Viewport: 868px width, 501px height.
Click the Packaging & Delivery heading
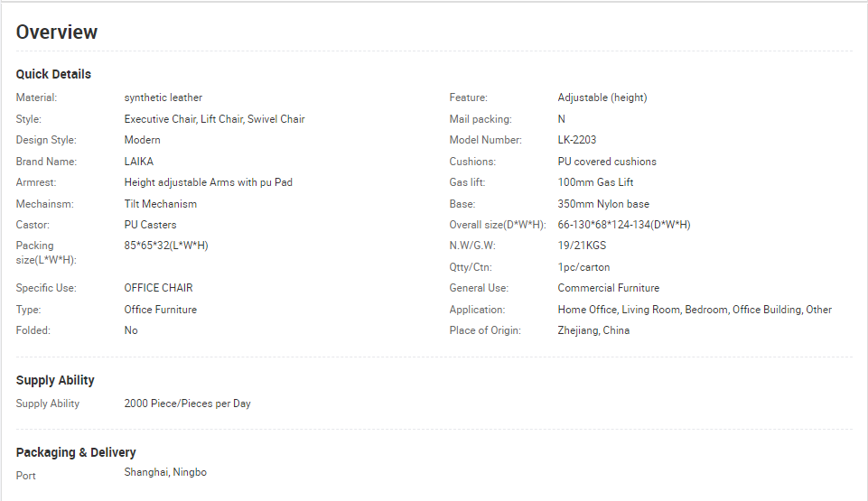pyautogui.click(x=76, y=452)
